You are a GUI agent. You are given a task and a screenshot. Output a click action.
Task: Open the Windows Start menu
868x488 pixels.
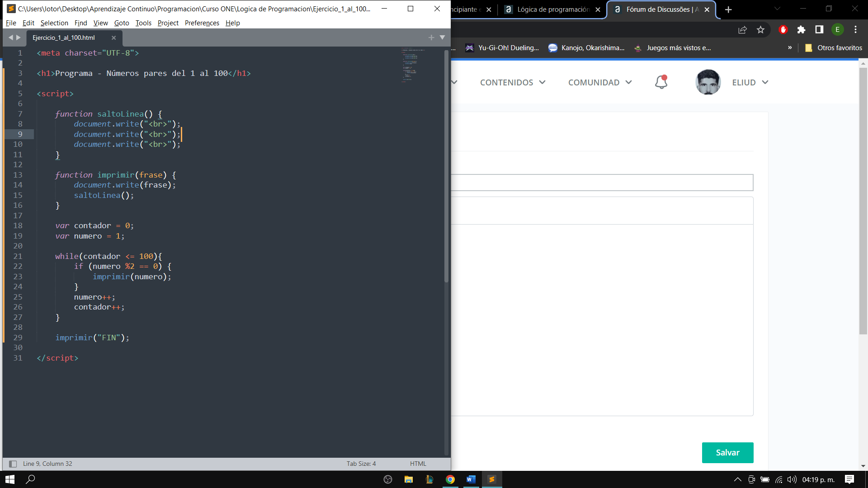[x=10, y=479]
